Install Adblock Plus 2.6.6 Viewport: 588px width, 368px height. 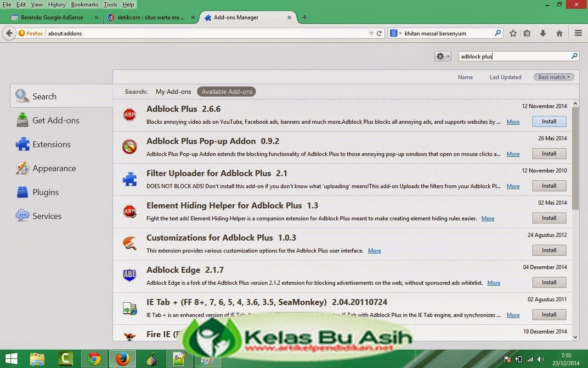549,121
